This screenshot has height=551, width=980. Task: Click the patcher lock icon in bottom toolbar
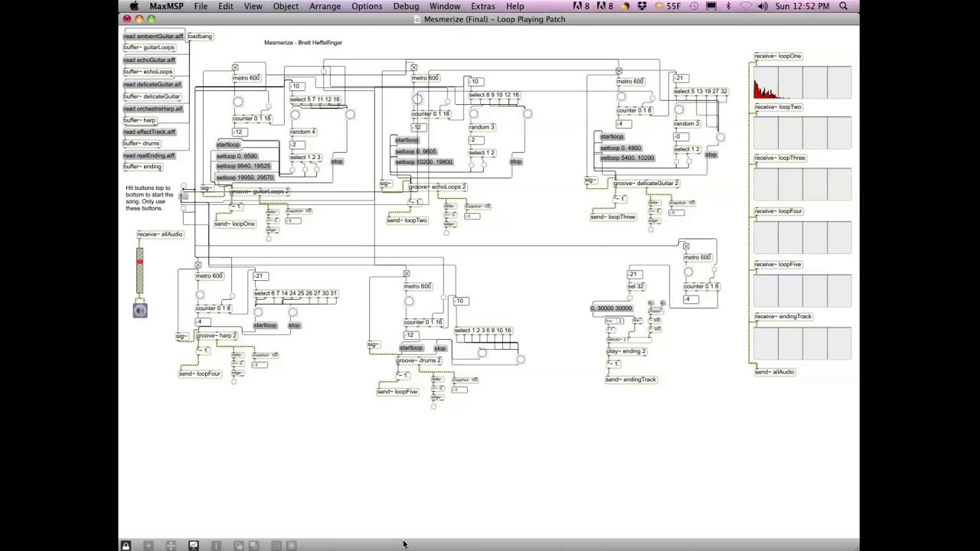click(126, 546)
